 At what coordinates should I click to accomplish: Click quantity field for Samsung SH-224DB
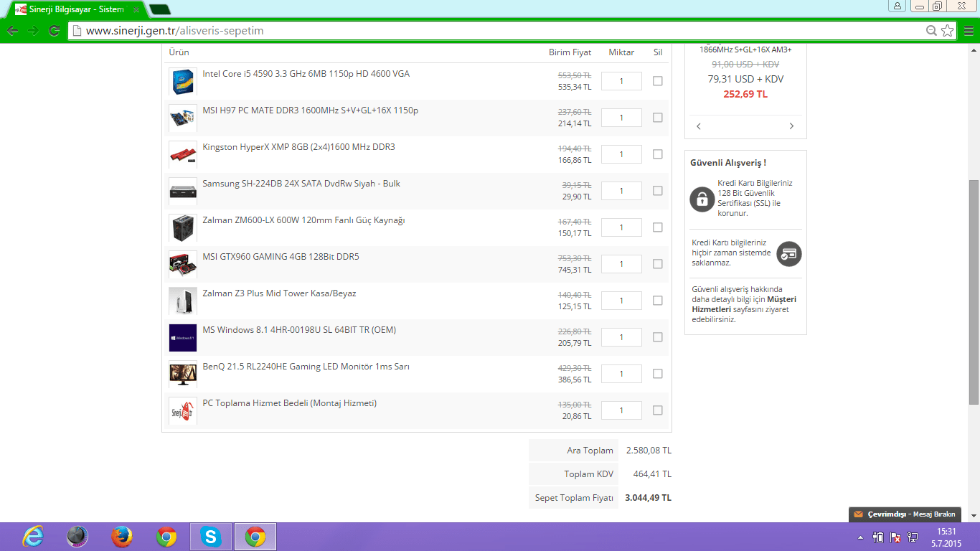621,191
